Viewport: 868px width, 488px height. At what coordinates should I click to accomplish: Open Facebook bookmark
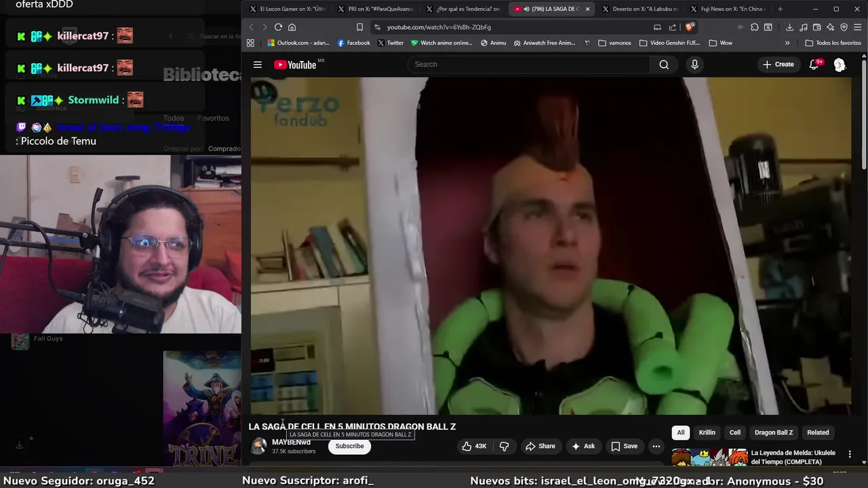pos(353,43)
